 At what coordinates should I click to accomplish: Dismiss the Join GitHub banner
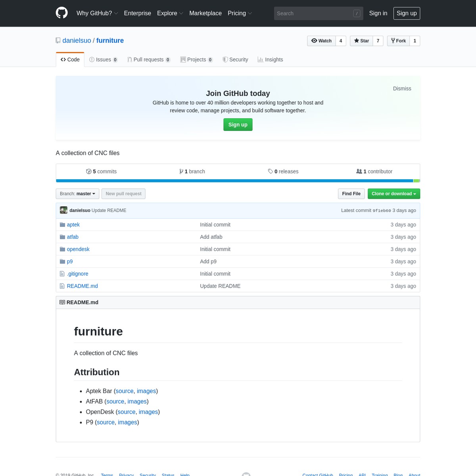[x=402, y=88]
